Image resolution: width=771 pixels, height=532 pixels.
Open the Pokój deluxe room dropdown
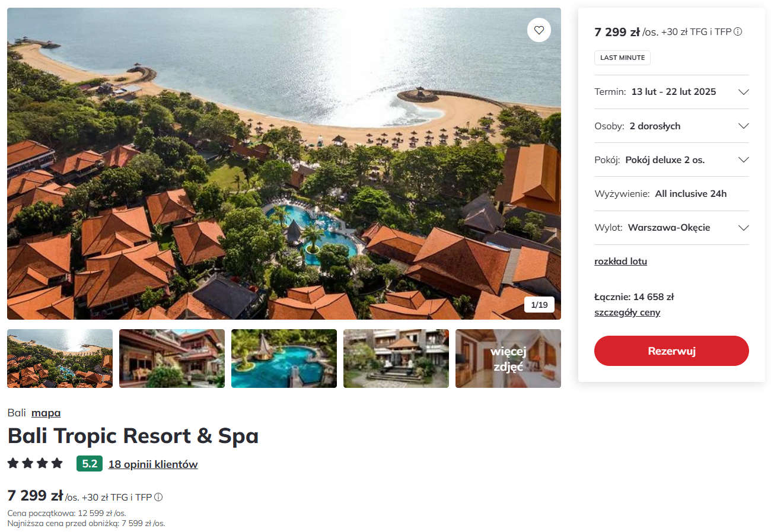click(671, 160)
